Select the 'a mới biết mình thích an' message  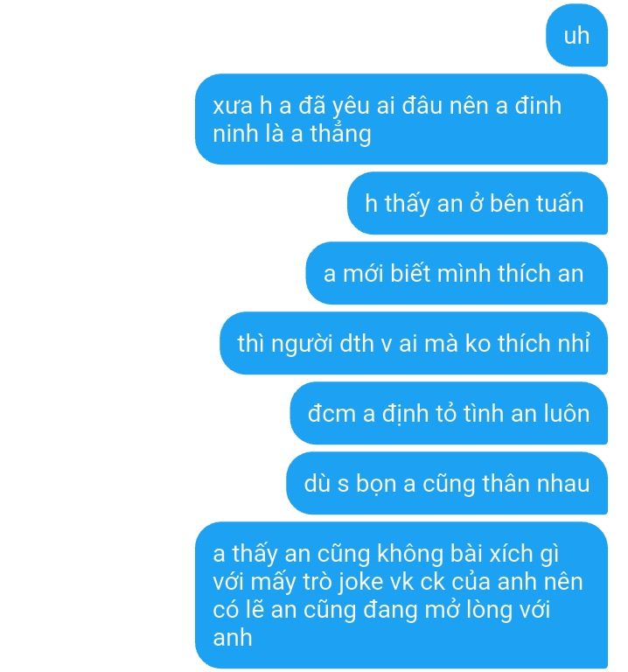click(x=457, y=273)
